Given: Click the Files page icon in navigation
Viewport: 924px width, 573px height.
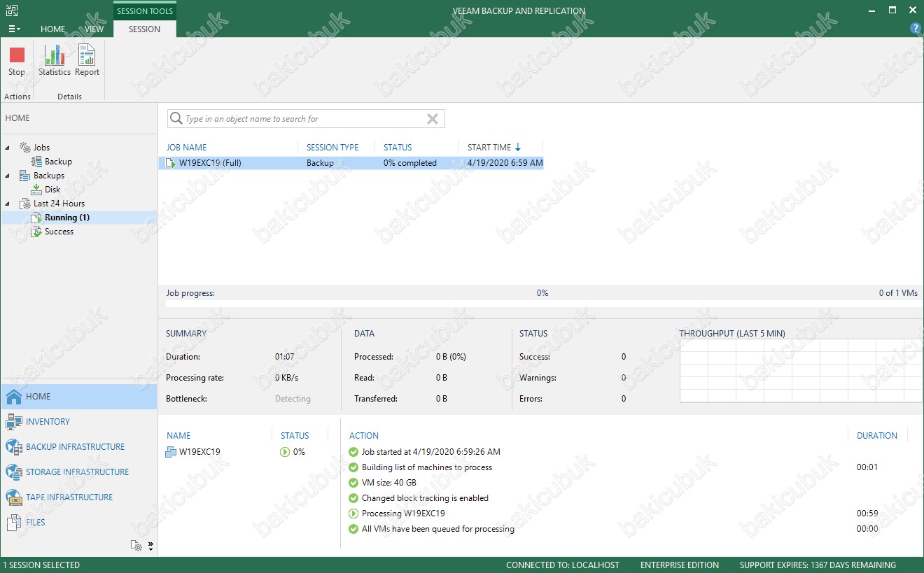Looking at the screenshot, I should [13, 523].
